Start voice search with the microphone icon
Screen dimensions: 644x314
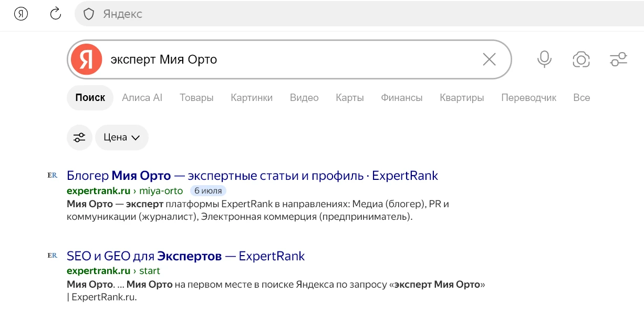(544, 59)
